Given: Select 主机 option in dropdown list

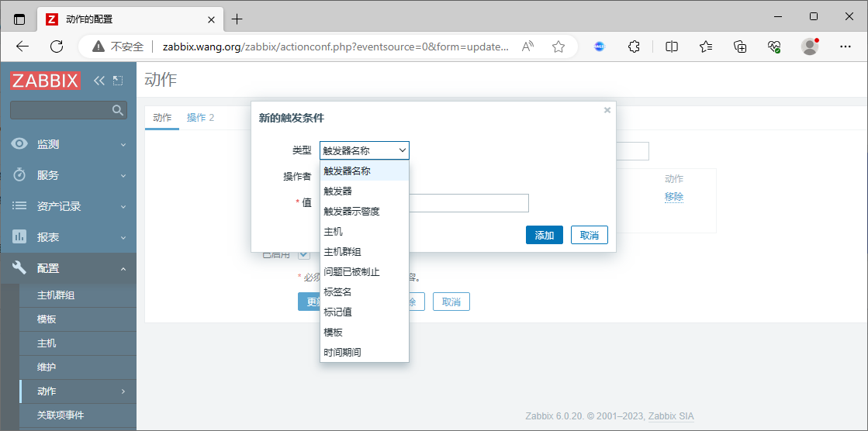Looking at the screenshot, I should point(365,231).
